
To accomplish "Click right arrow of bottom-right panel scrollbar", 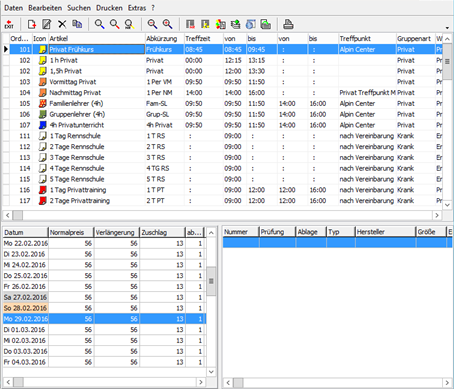I will point(447,383).
